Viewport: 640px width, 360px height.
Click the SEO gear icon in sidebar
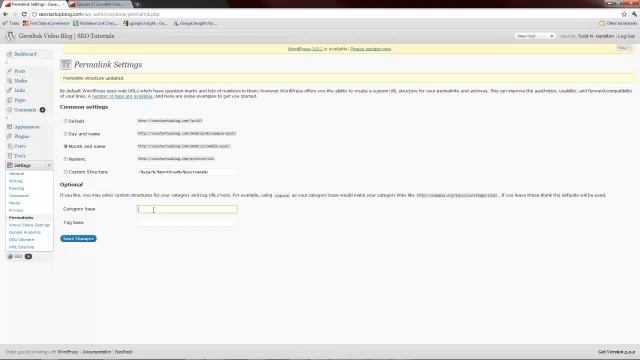(x=10, y=256)
